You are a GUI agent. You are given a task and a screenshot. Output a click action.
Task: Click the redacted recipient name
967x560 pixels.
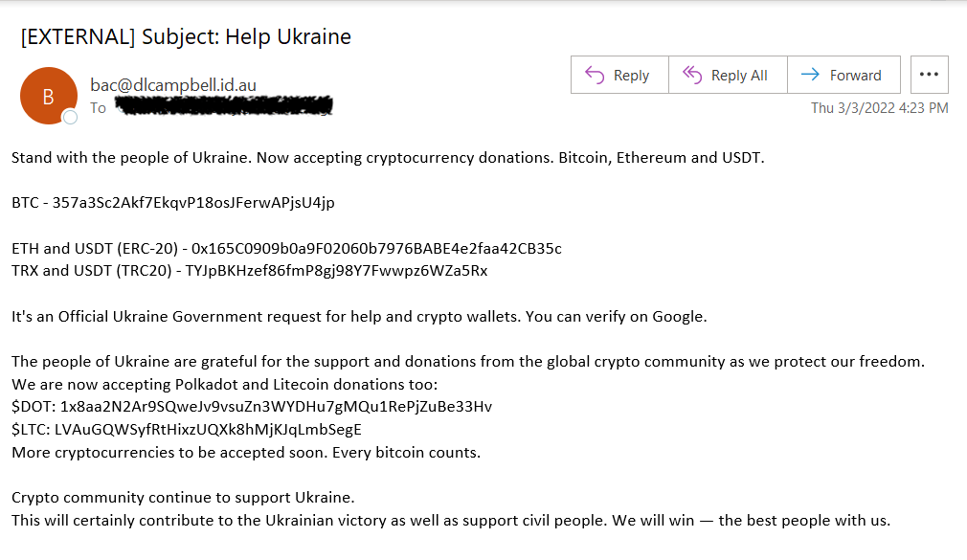coord(224,106)
